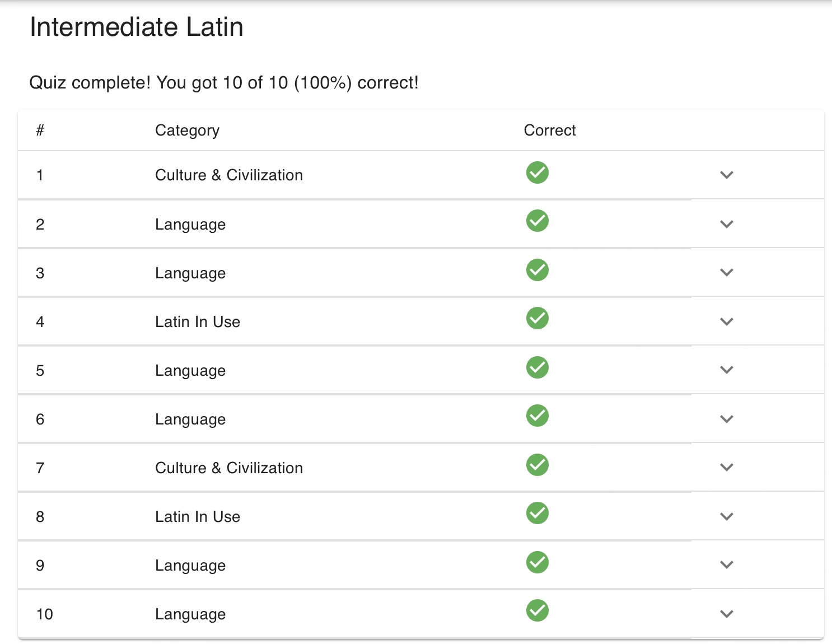
Task: Click the Correct column header
Action: tap(549, 130)
